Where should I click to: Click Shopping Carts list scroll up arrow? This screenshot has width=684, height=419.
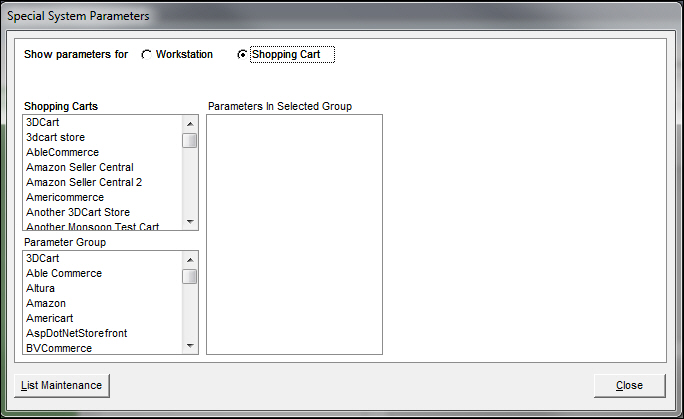(190, 124)
